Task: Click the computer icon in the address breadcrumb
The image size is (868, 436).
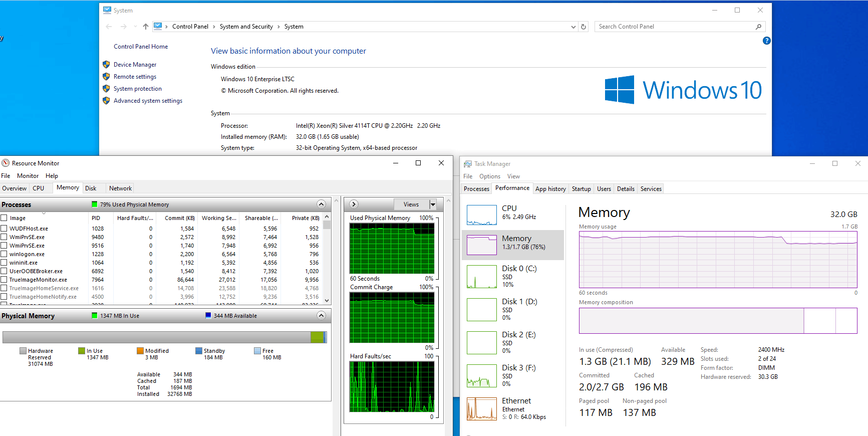Action: [x=158, y=26]
